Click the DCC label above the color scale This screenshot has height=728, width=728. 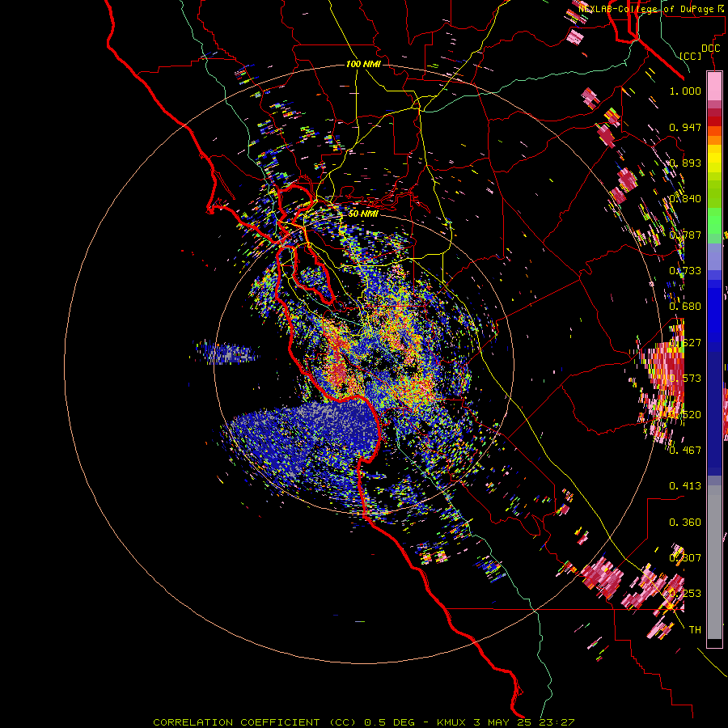[x=711, y=49]
